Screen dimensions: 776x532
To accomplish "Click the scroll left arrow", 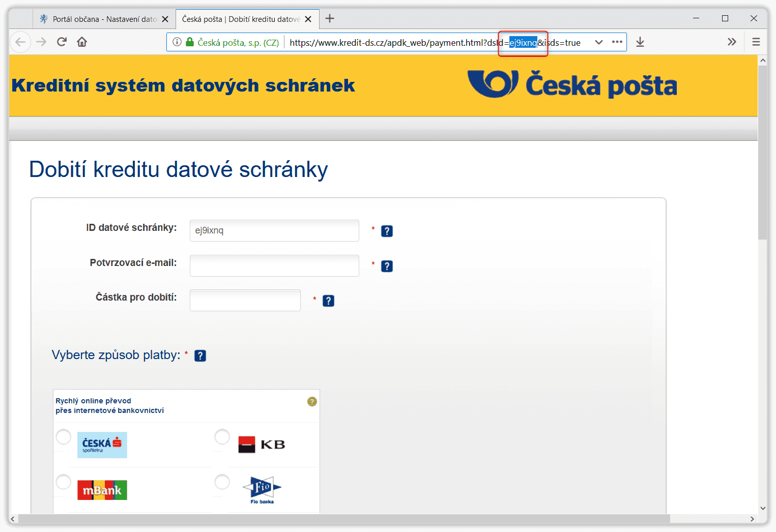I will [x=13, y=519].
